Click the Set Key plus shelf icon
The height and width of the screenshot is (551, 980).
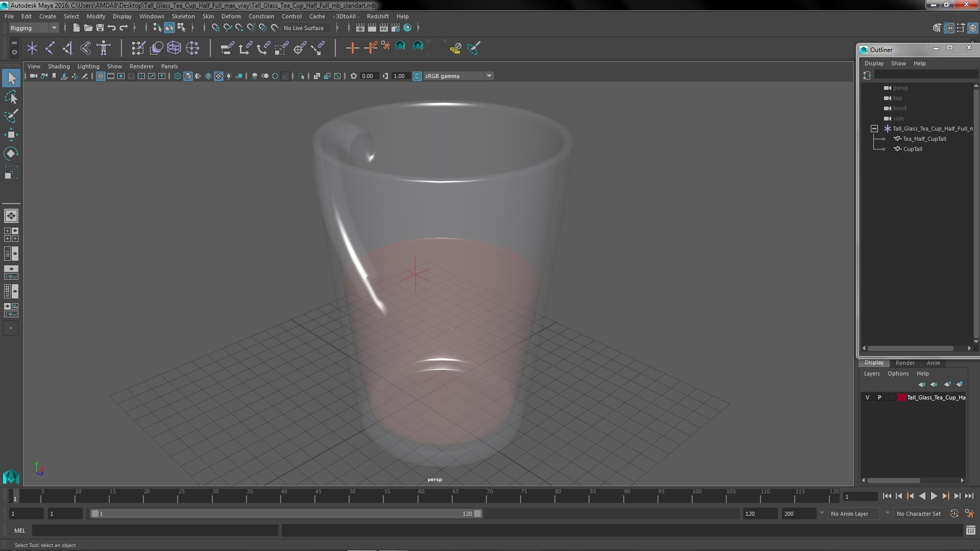point(352,48)
